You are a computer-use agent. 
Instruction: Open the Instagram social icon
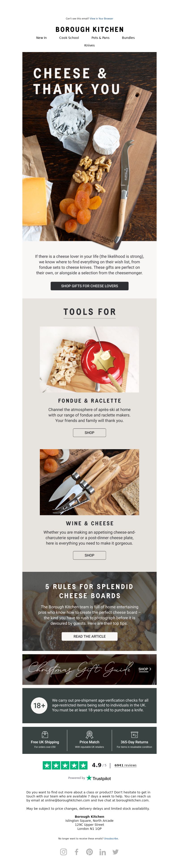64,852
